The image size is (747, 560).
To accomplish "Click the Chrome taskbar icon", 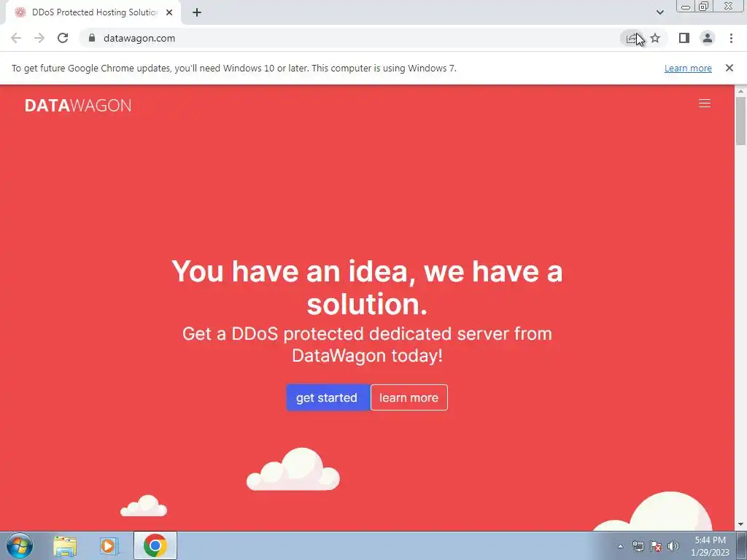I will click(155, 545).
